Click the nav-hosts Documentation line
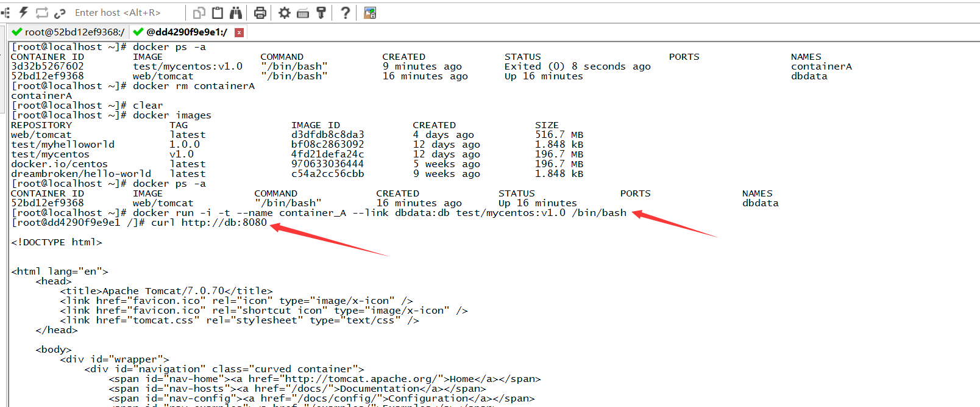 coord(297,389)
